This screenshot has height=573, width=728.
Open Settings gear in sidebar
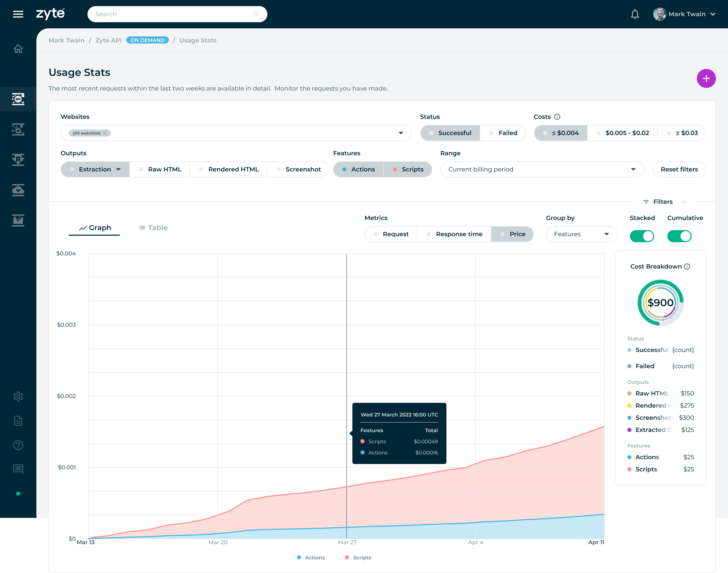(18, 396)
